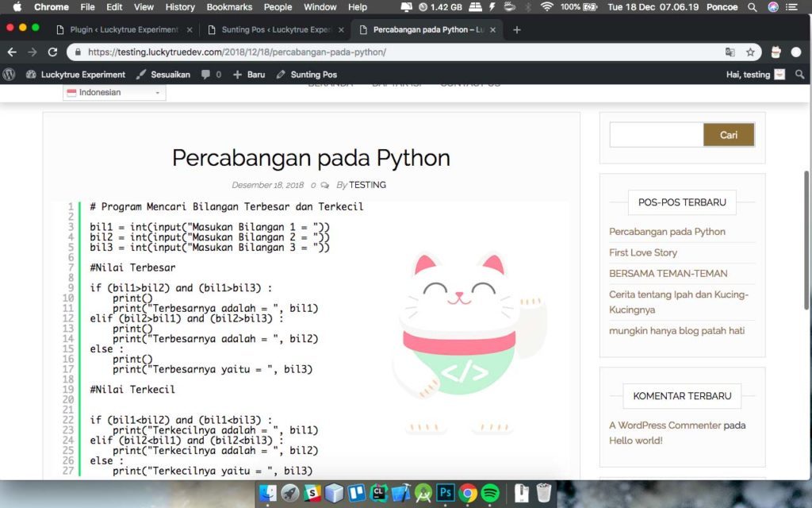Close the Sunting Pos tab
812x508 pixels.
click(x=341, y=30)
